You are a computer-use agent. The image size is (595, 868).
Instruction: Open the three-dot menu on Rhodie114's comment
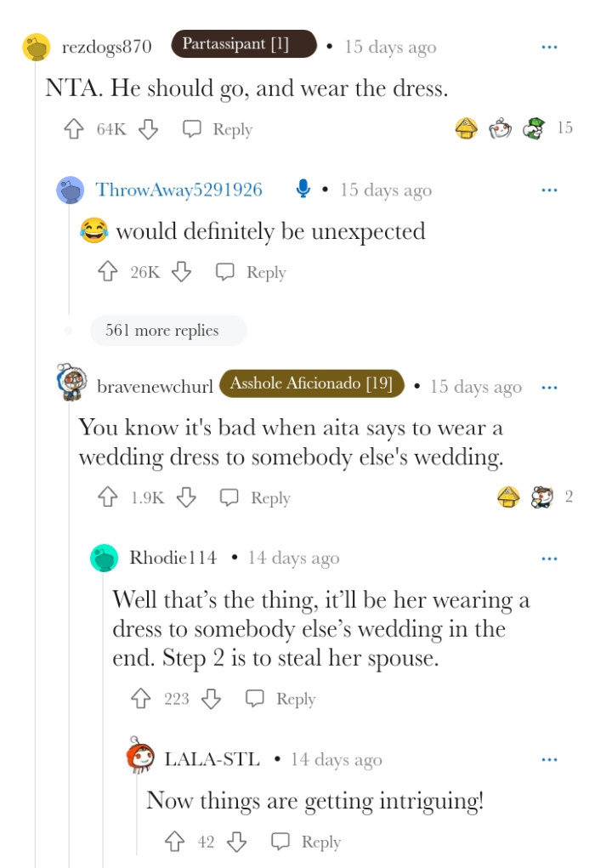[550, 559]
